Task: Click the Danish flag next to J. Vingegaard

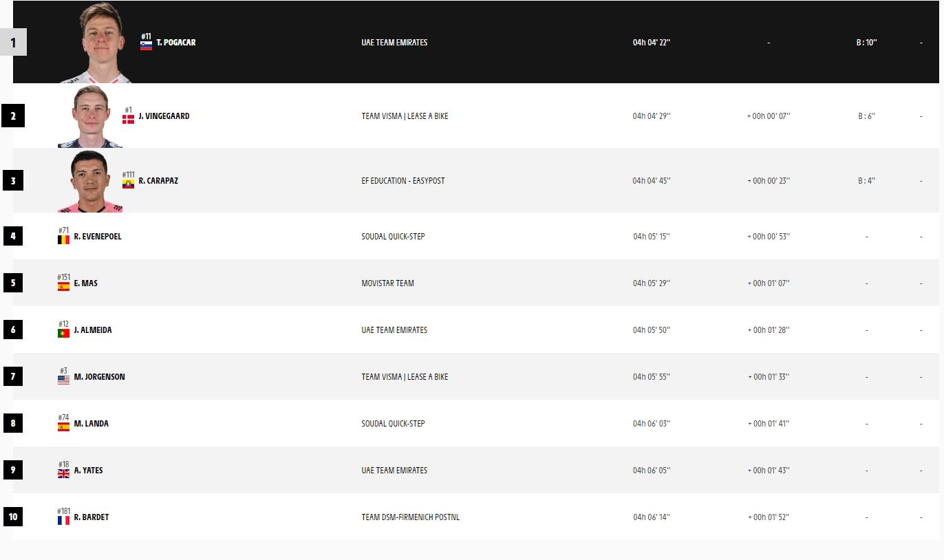Action: [x=128, y=119]
